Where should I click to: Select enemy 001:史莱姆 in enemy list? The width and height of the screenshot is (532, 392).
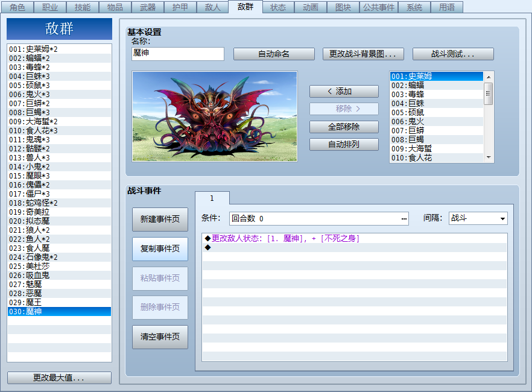[x=437, y=77]
